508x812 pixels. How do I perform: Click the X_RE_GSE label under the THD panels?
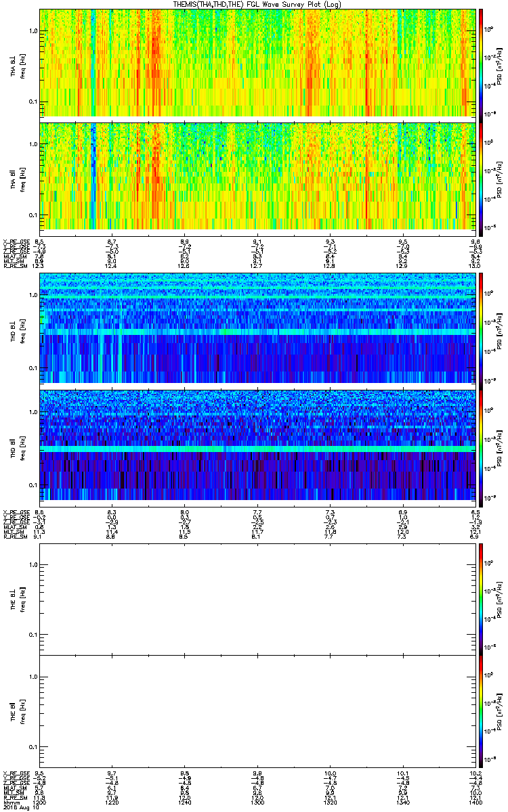point(16,512)
